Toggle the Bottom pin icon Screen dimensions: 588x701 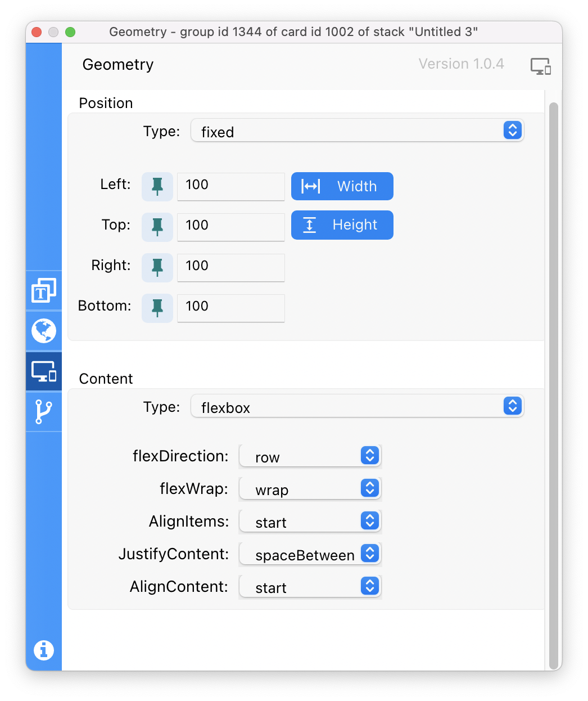[157, 308]
